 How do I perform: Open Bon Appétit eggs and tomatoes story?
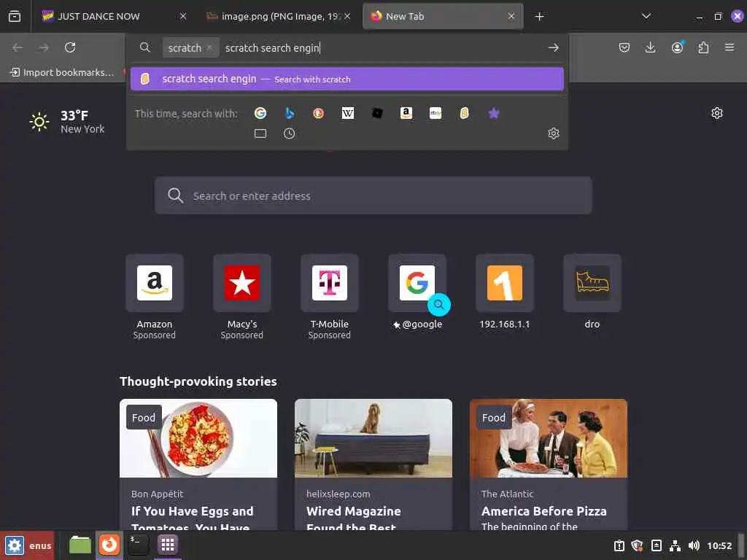(x=198, y=464)
